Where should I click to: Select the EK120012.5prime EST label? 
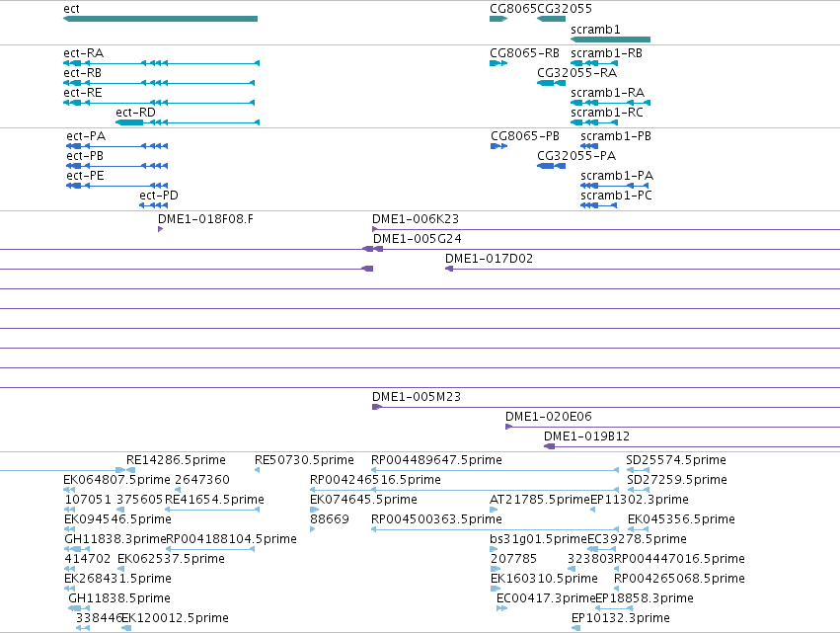pyautogui.click(x=175, y=619)
